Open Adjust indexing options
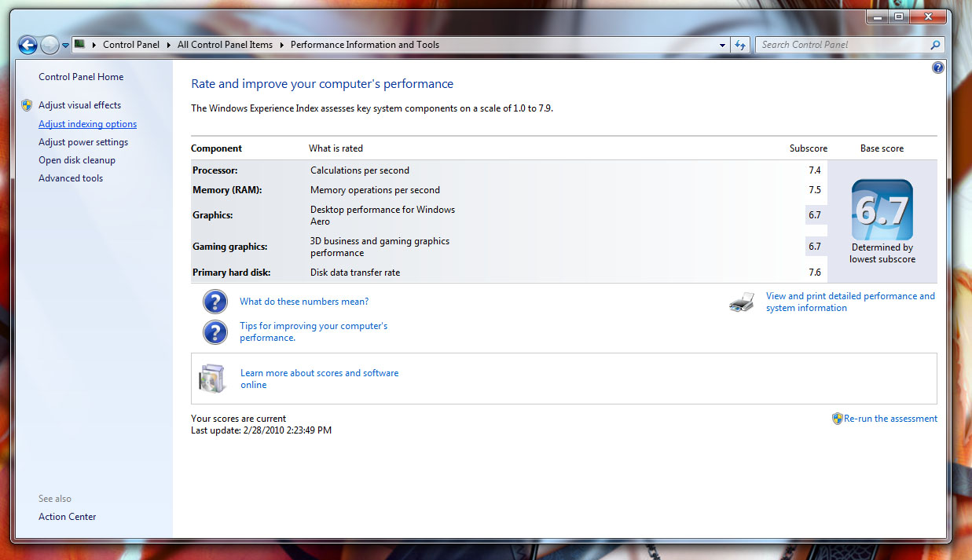Image resolution: width=972 pixels, height=560 pixels. (87, 124)
